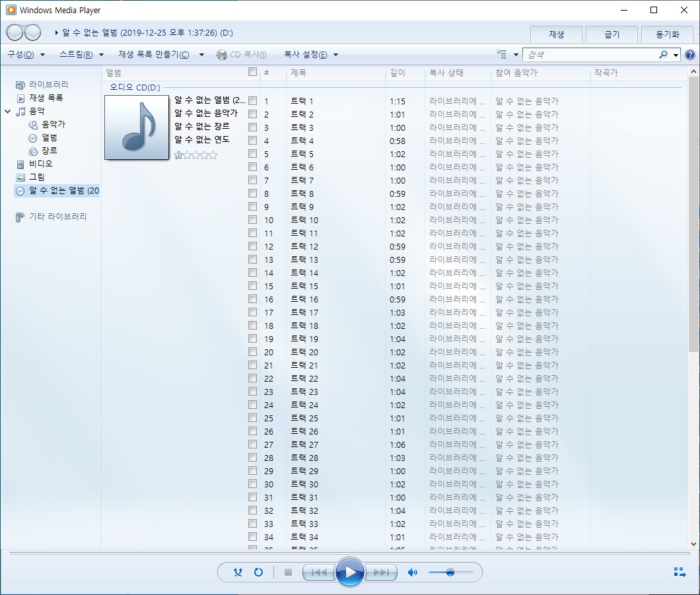Go forward with the Forward arrow button
This screenshot has height=595, width=700.
[x=32, y=32]
